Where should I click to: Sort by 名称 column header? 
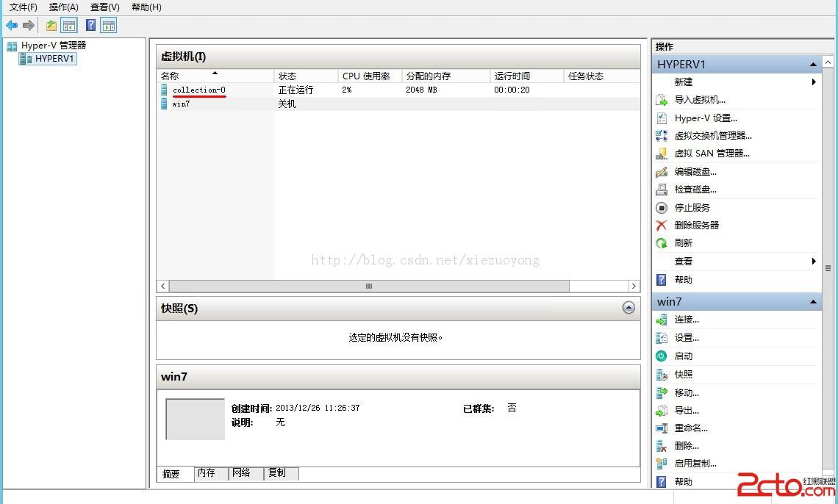click(215, 76)
